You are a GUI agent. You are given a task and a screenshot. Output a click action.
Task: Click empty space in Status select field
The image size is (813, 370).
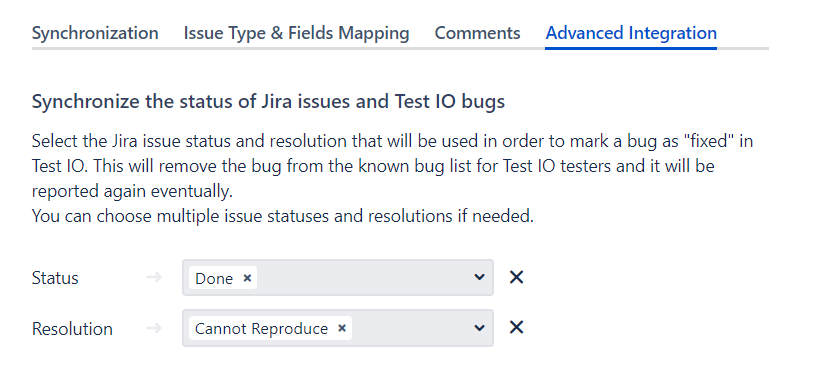click(x=363, y=278)
